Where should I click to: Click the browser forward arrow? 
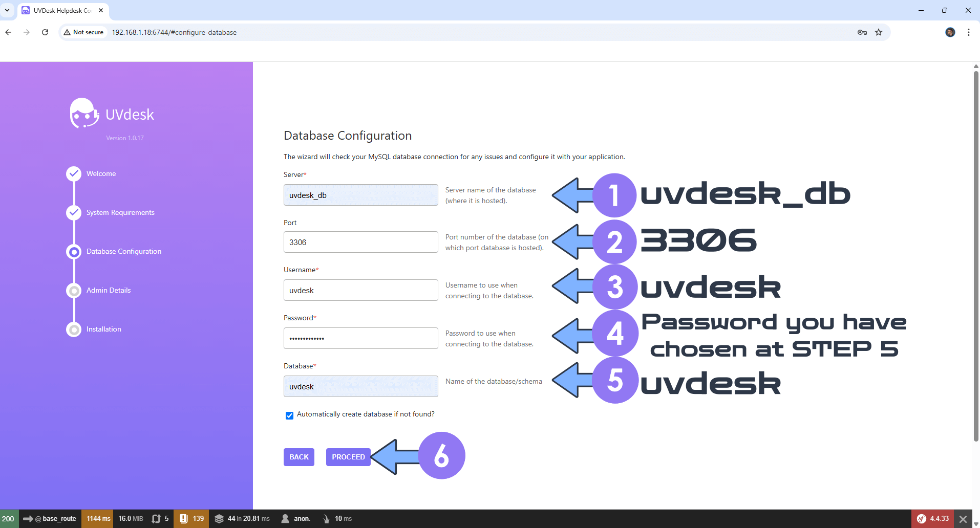(27, 32)
